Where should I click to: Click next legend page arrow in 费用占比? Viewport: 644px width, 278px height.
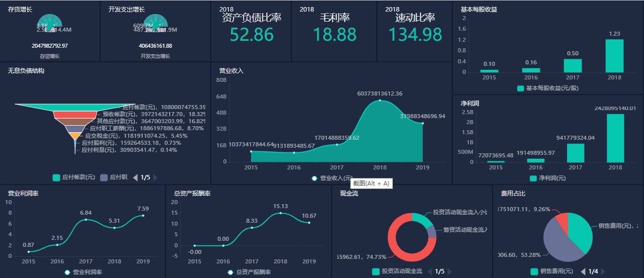pos(603,272)
